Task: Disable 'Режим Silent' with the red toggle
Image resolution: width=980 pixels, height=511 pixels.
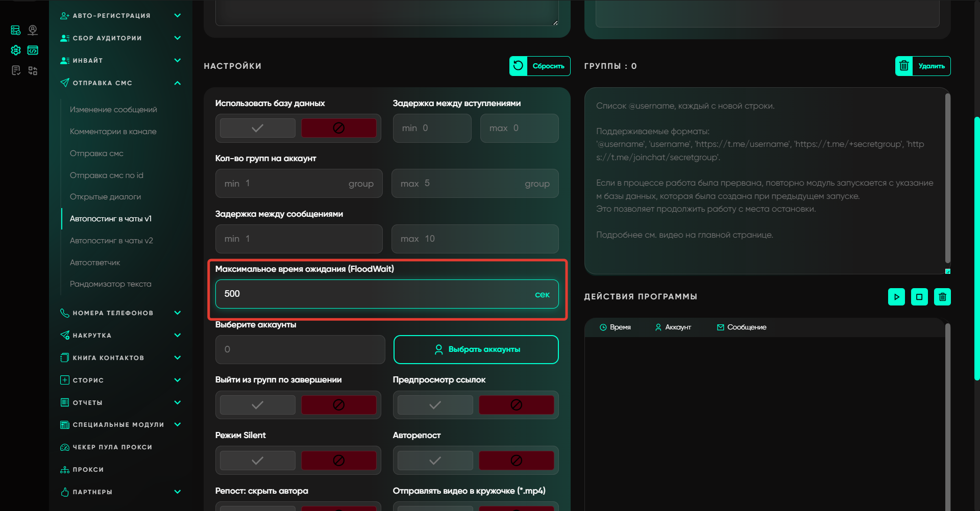Action: 338,461
